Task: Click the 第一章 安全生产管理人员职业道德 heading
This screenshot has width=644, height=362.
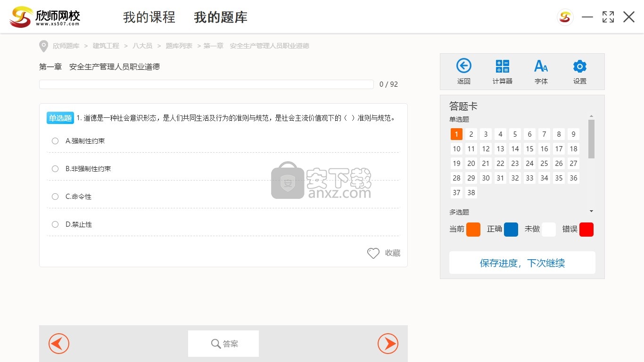Action: 99,67
